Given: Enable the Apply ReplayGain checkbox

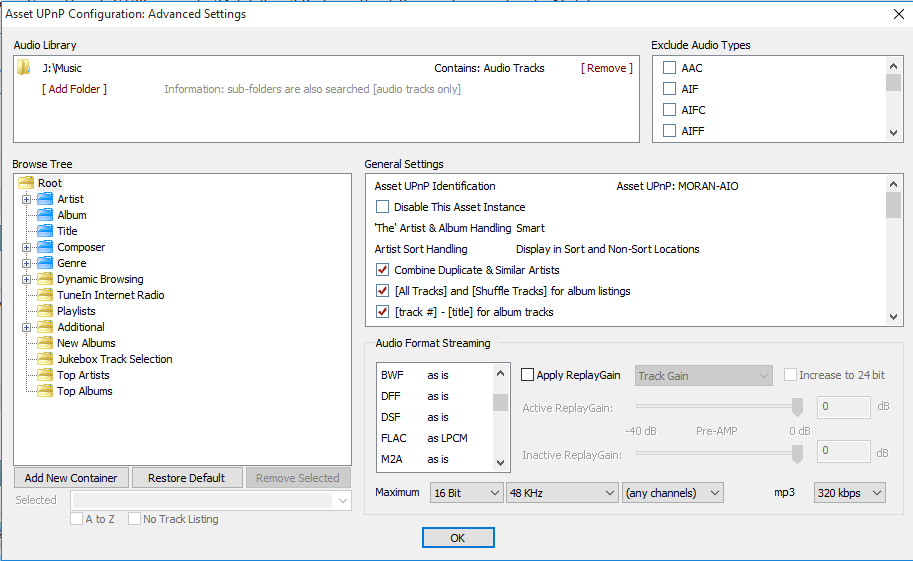Looking at the screenshot, I should point(527,376).
